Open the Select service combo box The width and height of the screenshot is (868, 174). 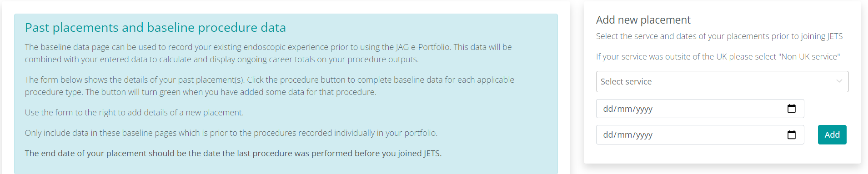722,82
